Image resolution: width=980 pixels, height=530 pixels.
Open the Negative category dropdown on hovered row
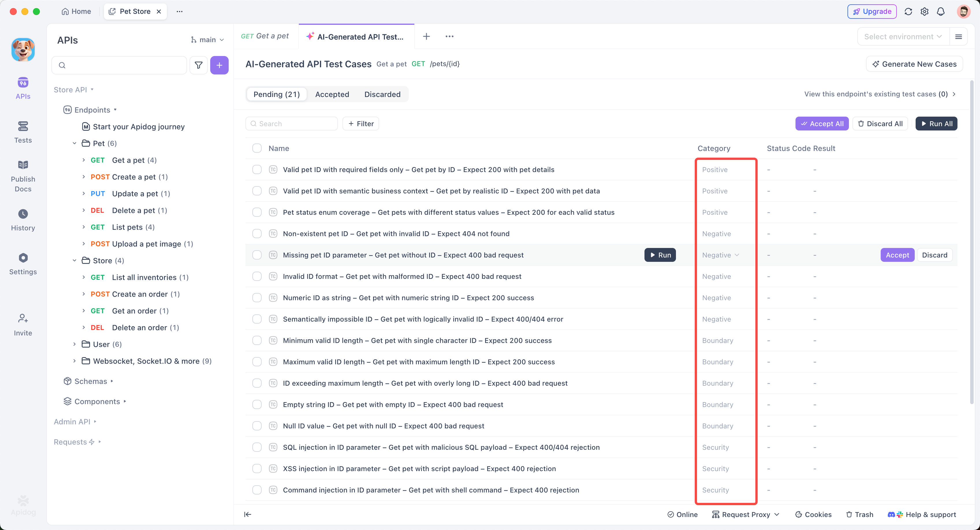tap(720, 255)
